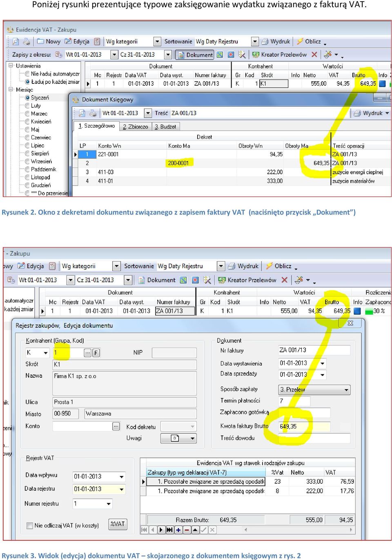Open the 'Data wpływu' date dropdown

121,477
